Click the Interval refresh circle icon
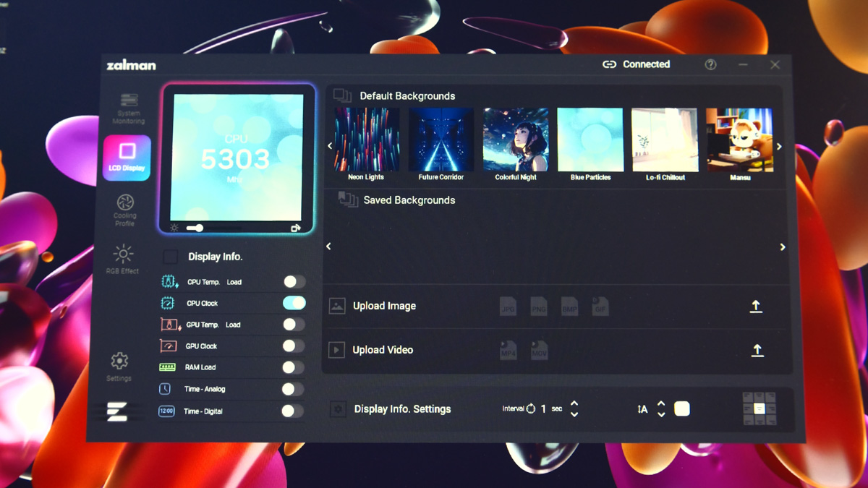 531,409
